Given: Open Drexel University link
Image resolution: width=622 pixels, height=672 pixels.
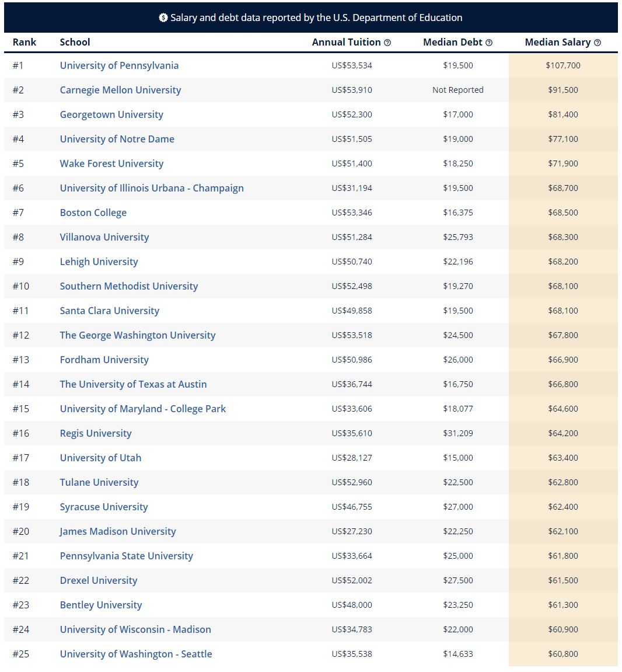Looking at the screenshot, I should (99, 580).
